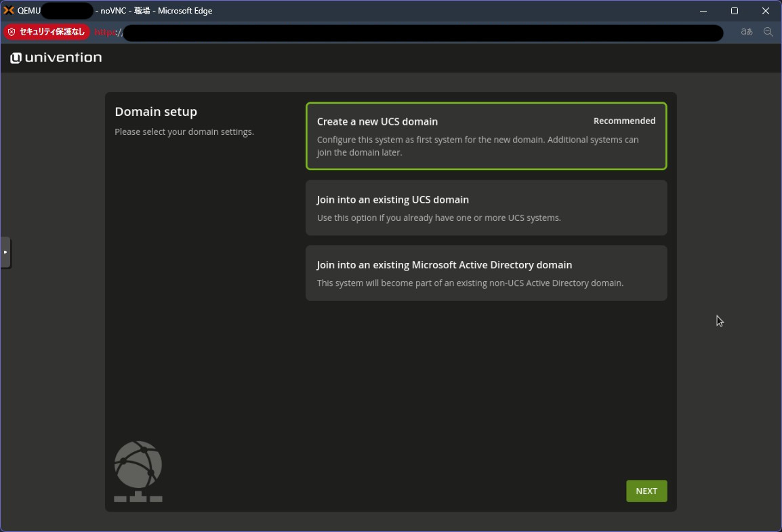Select Join into an existing UCS domain
The image size is (782, 532).
coord(486,208)
